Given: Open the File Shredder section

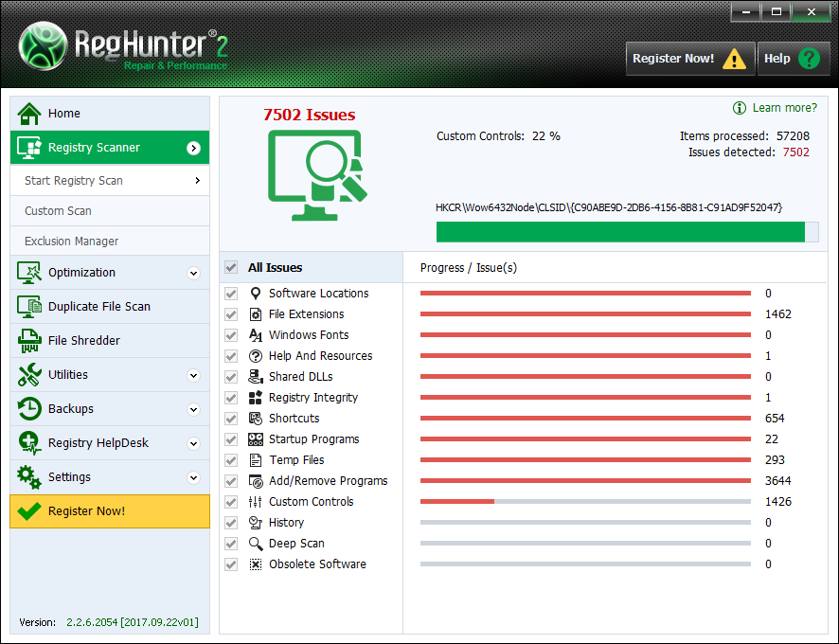Looking at the screenshot, I should tap(110, 341).
